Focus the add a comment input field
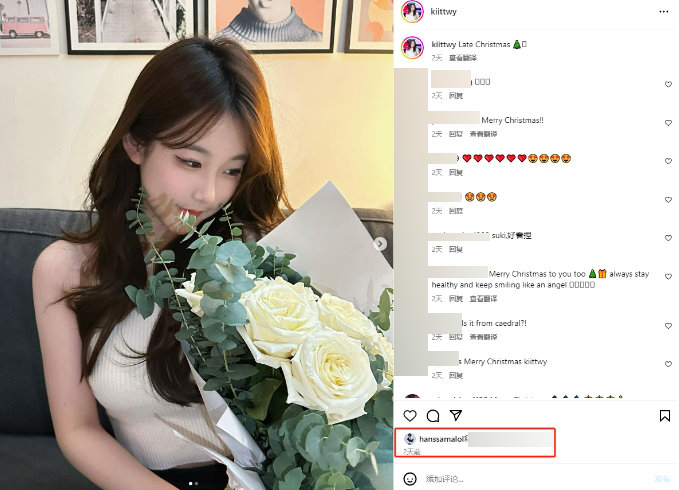The image size is (679, 490). [535, 479]
